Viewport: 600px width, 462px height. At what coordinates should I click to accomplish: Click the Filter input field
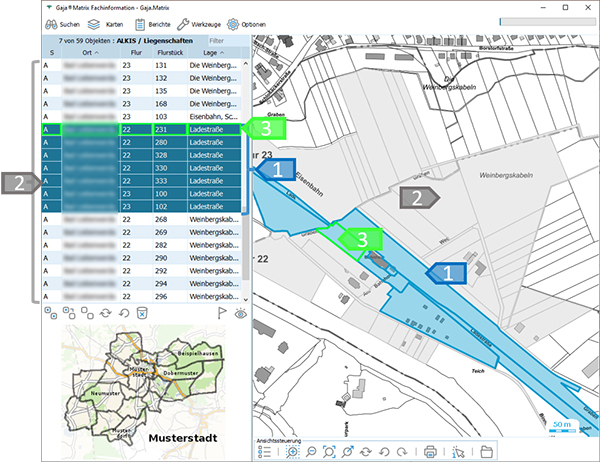pyautogui.click(x=221, y=39)
